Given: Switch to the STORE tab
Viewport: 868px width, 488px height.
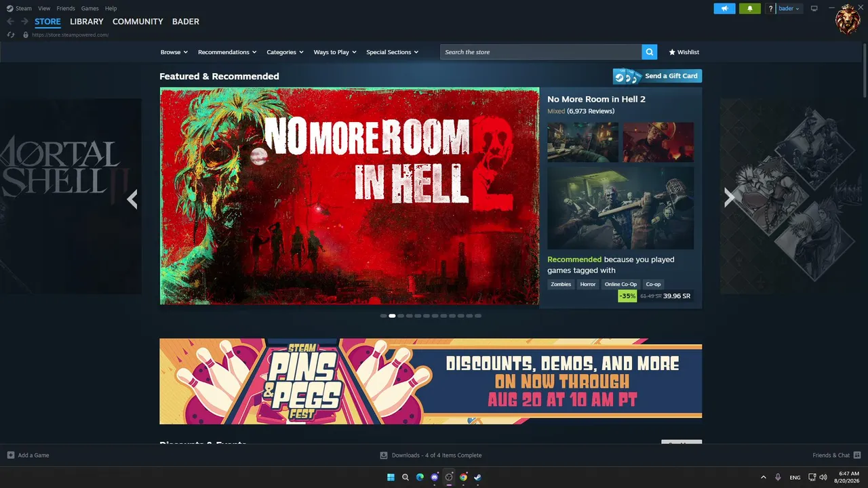Looking at the screenshot, I should (47, 22).
